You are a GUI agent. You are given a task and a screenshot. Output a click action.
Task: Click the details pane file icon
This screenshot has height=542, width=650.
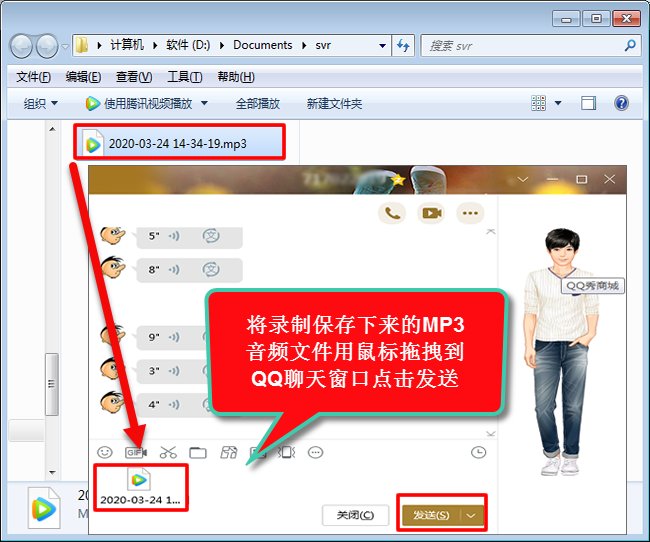point(44,508)
